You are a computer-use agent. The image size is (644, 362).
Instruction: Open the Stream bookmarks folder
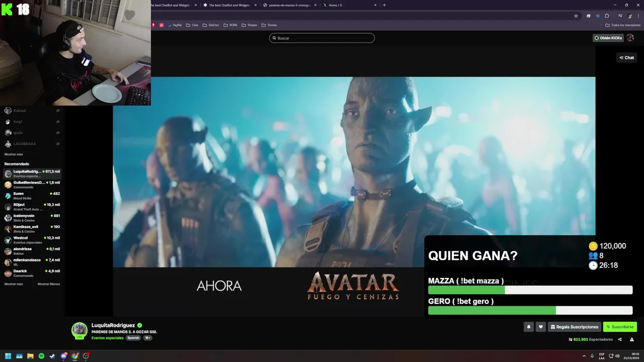tap(250, 25)
